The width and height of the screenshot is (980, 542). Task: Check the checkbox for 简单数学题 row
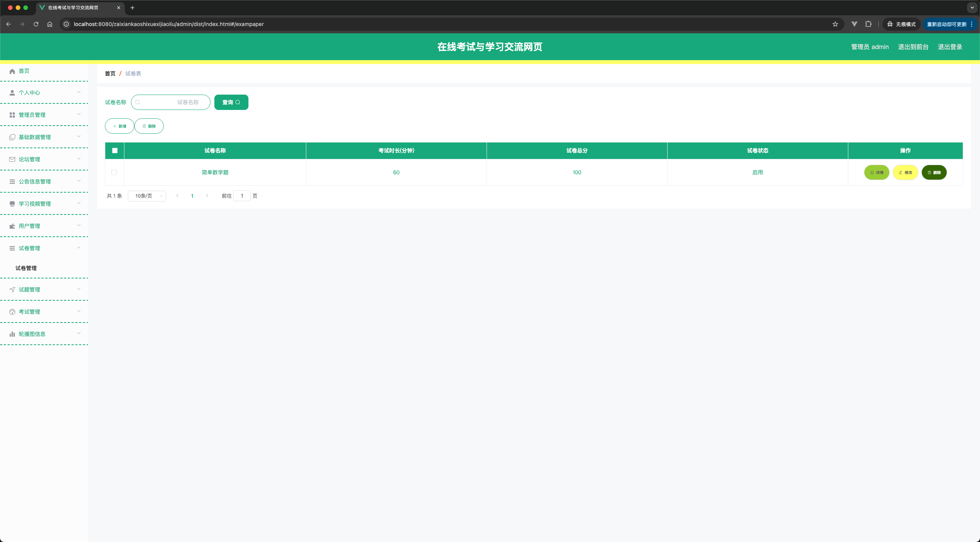tap(114, 172)
